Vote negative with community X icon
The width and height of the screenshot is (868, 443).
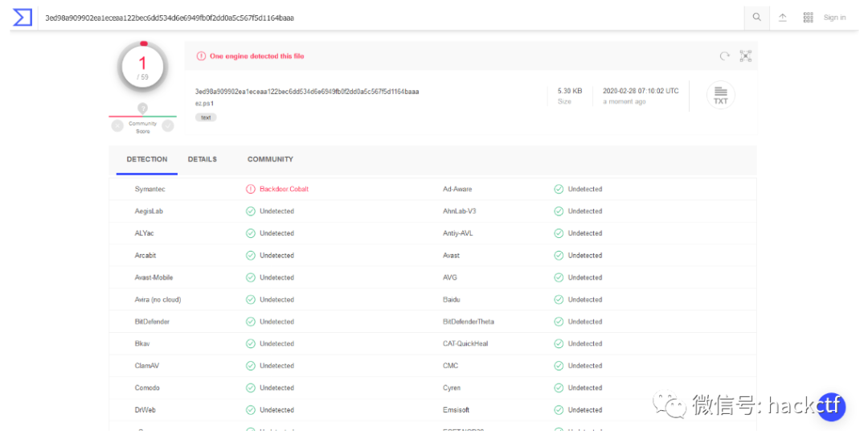point(117,125)
